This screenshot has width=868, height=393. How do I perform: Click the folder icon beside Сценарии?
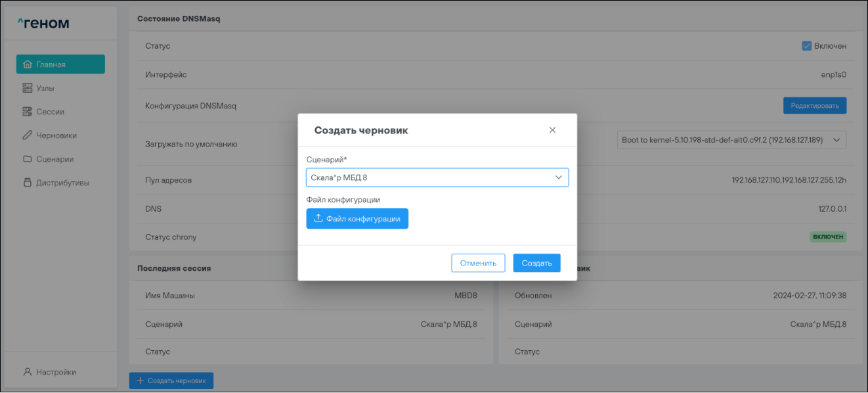coord(28,159)
